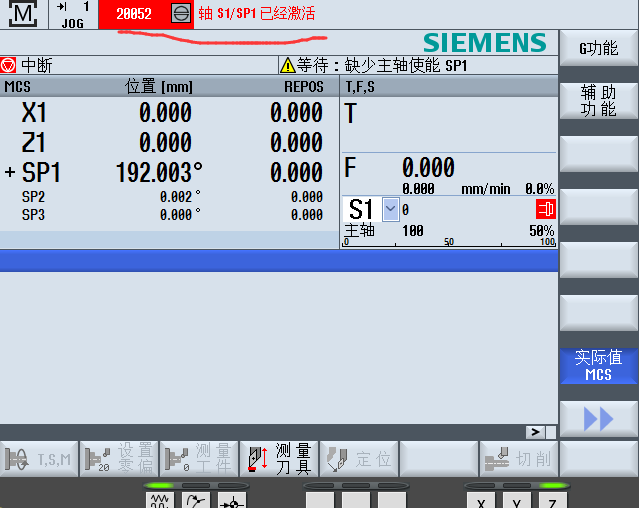Open the T,S,M softkey
This screenshot has height=508, width=639.
(39, 459)
